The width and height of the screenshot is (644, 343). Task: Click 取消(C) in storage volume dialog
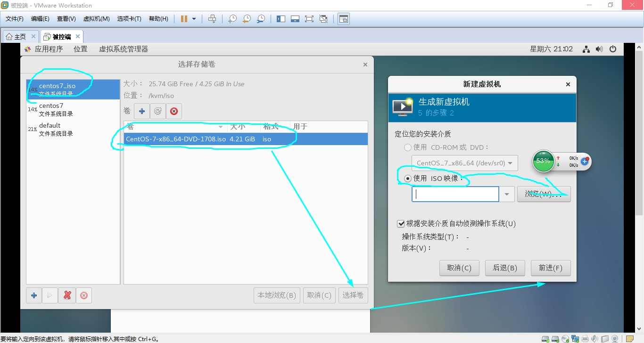click(x=319, y=295)
